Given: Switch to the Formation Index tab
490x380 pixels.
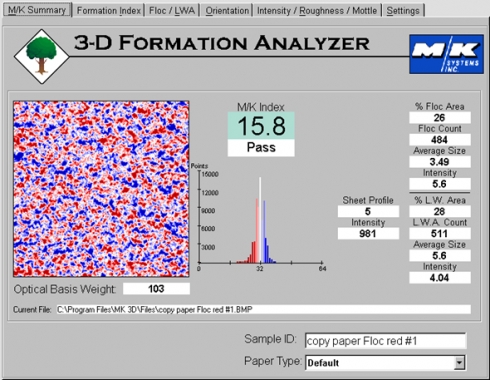Looking at the screenshot, I should [x=109, y=10].
